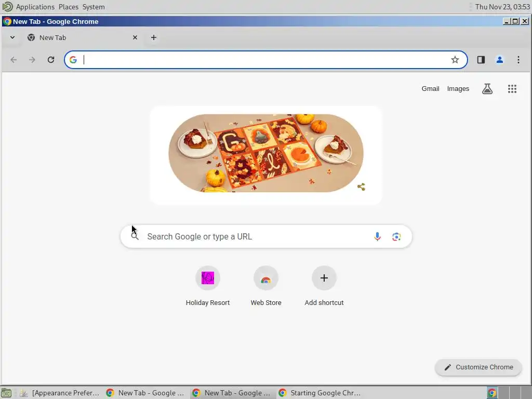Image resolution: width=532 pixels, height=399 pixels.
Task: Start voice search with the microphone
Action: (377, 236)
